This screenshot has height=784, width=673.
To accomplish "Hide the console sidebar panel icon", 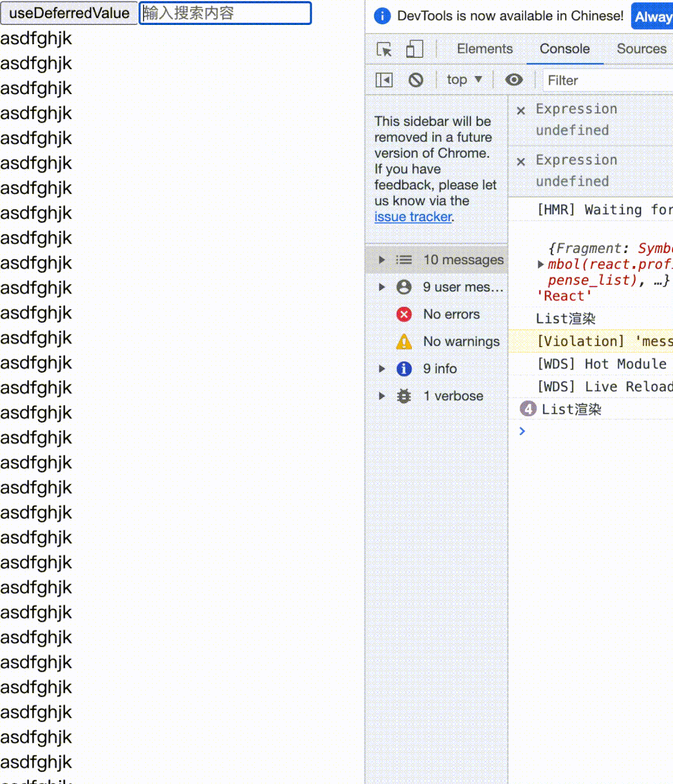I will 384,80.
